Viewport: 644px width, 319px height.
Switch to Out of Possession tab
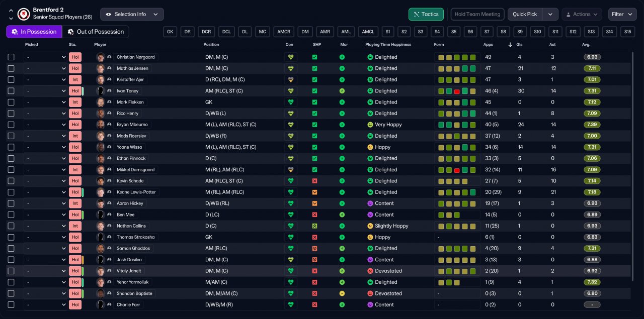(x=96, y=32)
